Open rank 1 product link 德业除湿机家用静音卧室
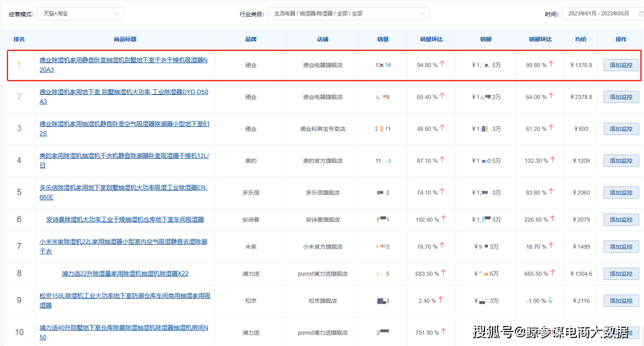644x346 pixels. [123, 65]
